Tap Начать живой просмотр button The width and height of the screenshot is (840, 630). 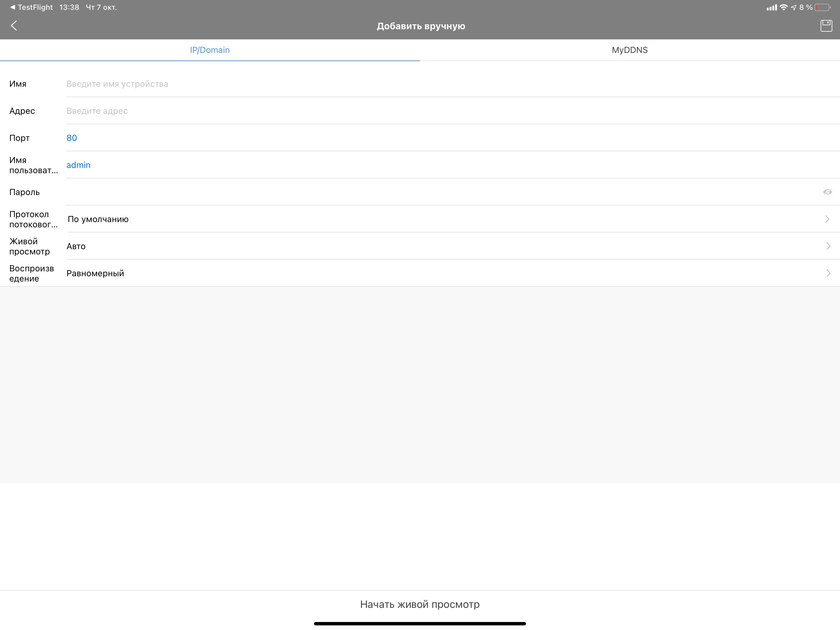[420, 604]
